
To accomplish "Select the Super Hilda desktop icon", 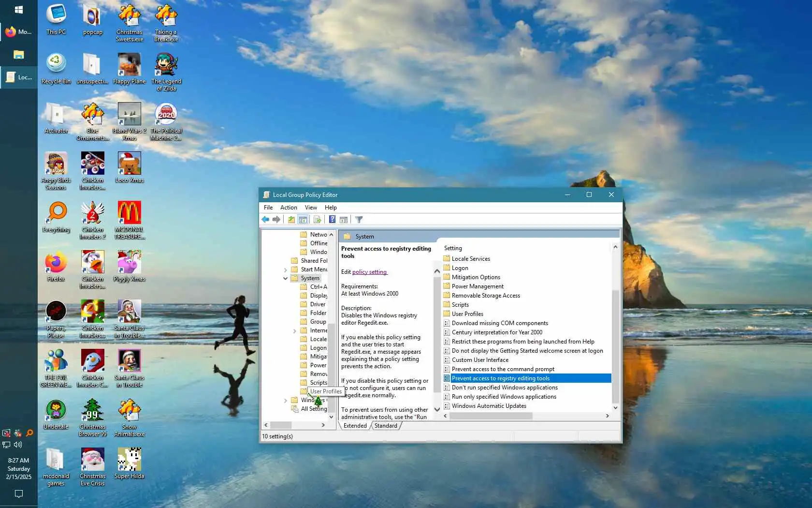I will pos(130,463).
